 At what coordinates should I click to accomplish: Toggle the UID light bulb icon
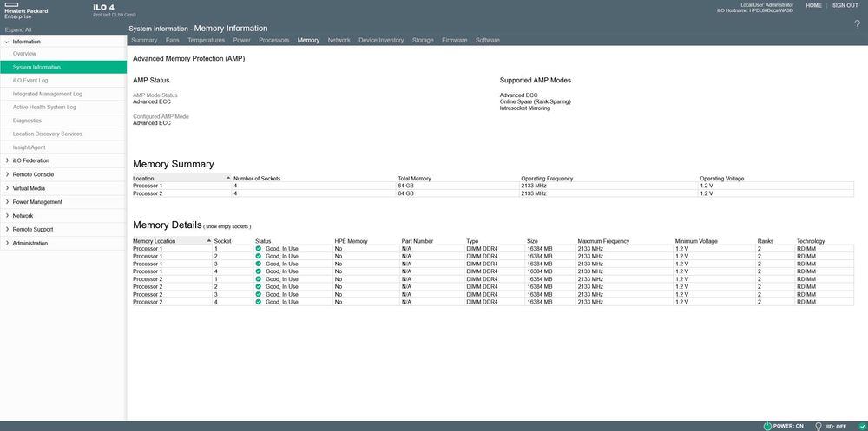coord(819,426)
